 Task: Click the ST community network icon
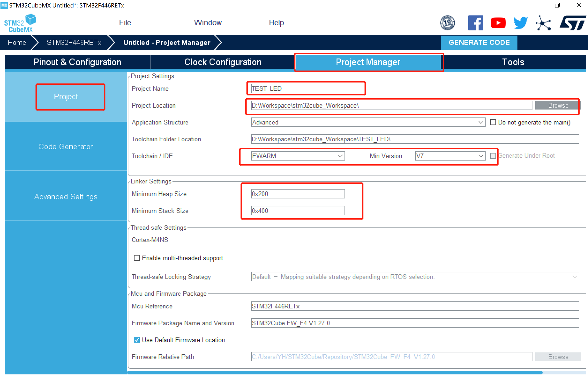pos(543,23)
